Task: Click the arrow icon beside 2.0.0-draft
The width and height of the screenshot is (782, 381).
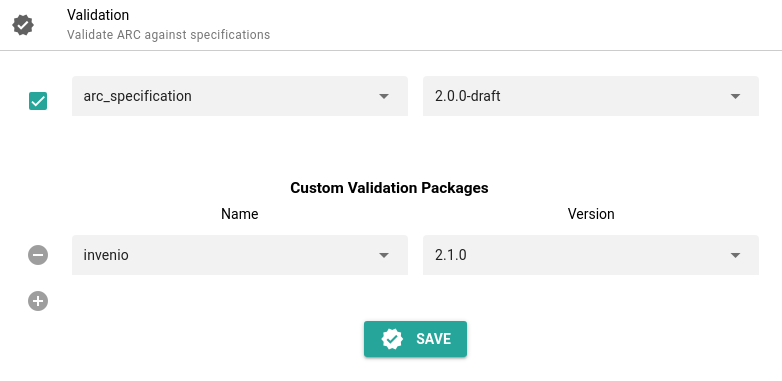Action: [735, 96]
